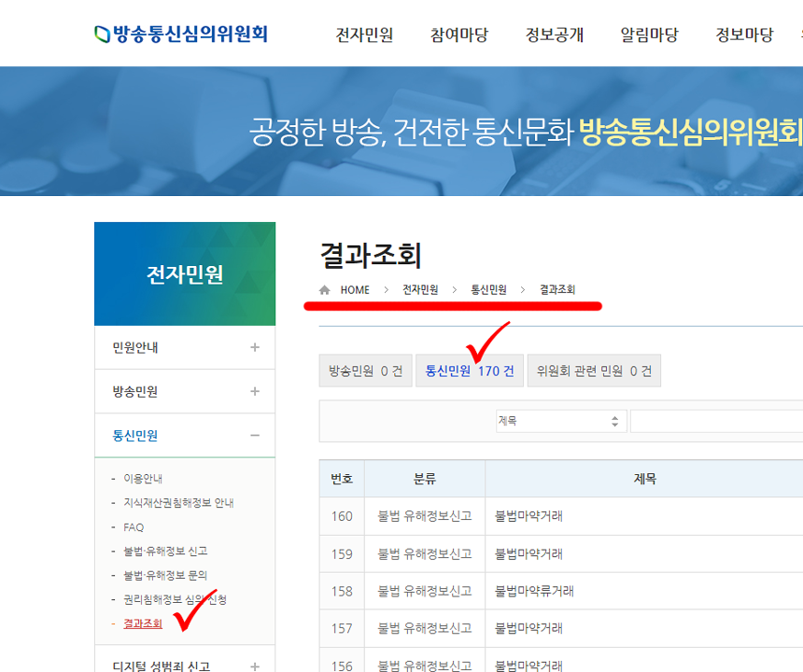Expand the 민원안내 sidebar section
This screenshot has width=803, height=672.
point(254,347)
